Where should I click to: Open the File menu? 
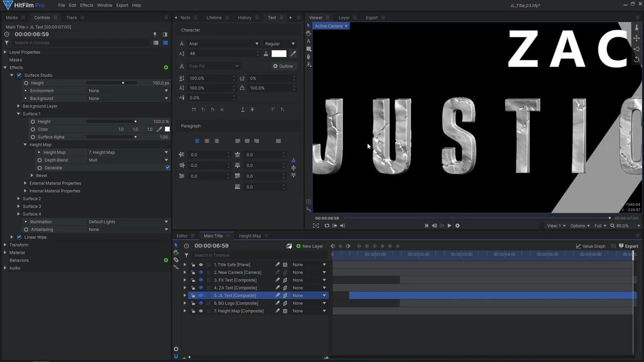[61, 5]
